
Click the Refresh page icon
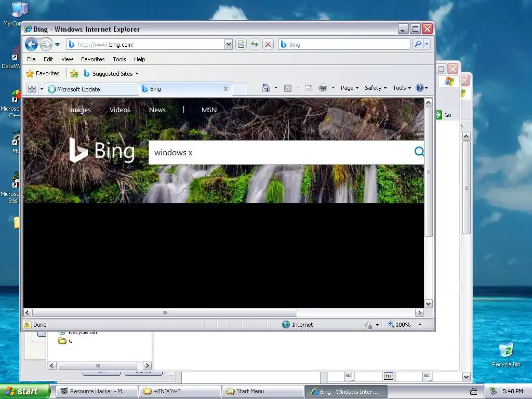click(255, 45)
